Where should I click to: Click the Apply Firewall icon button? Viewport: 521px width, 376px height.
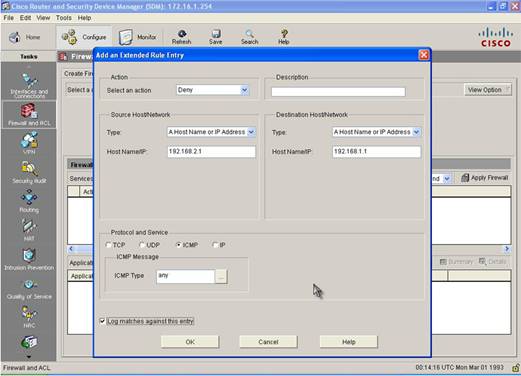click(x=485, y=178)
